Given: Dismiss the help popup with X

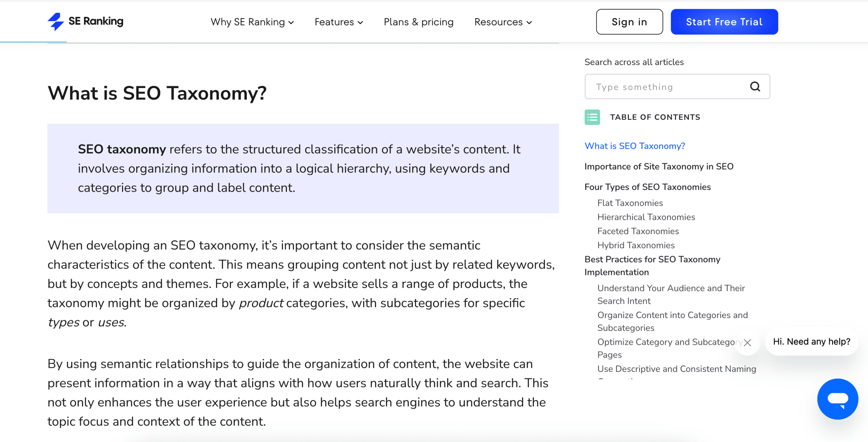Looking at the screenshot, I should pyautogui.click(x=747, y=343).
